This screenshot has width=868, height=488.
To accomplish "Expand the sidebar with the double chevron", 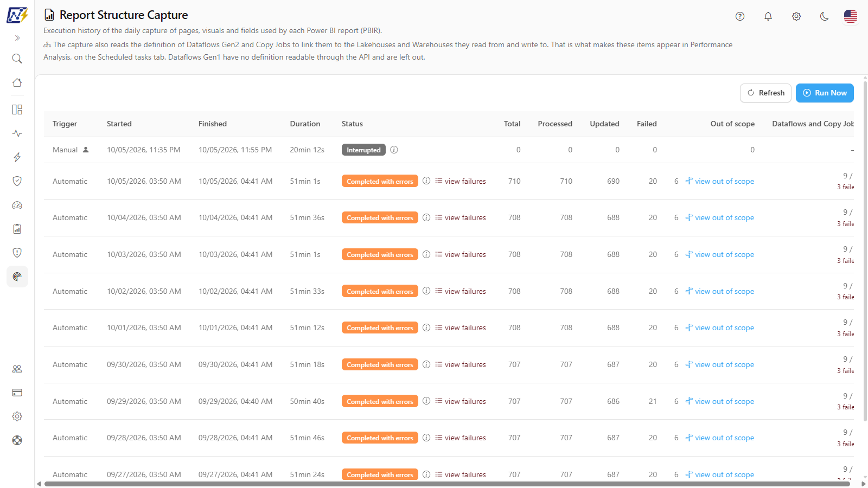I will (x=17, y=38).
